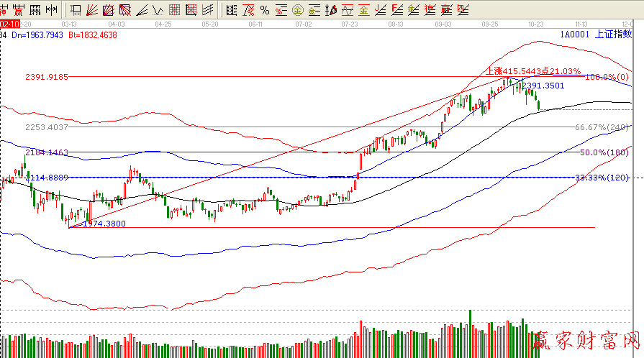This screenshot has width=644, height=358.
Task: Click the 05-20 date on time axis
Action: 210,24
